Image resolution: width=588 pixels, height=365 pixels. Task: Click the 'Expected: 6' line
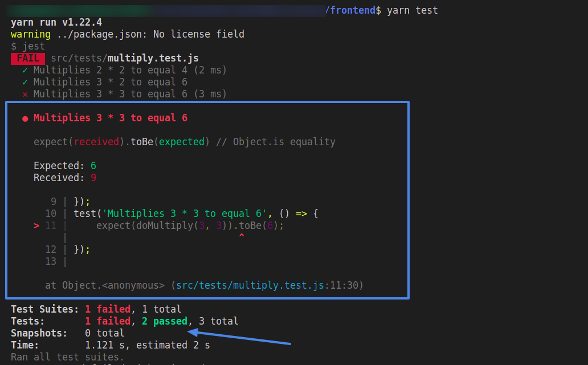coord(65,166)
